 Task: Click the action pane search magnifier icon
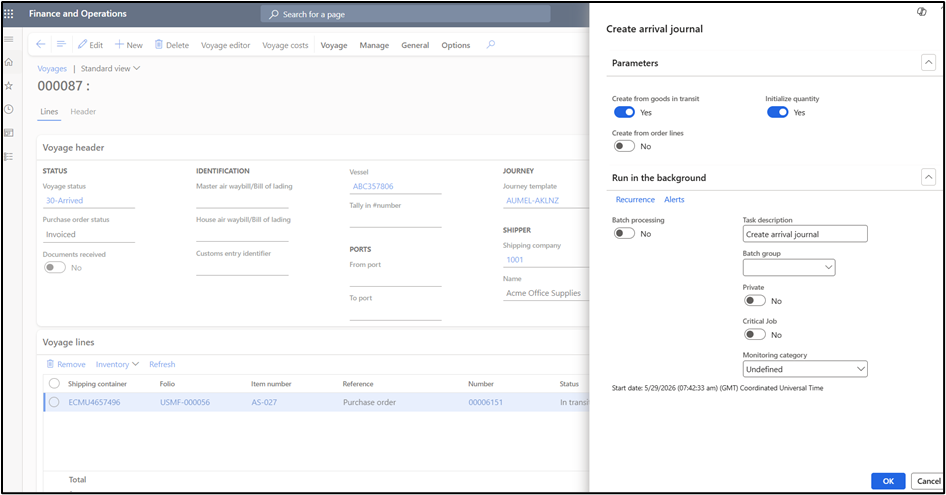(491, 44)
